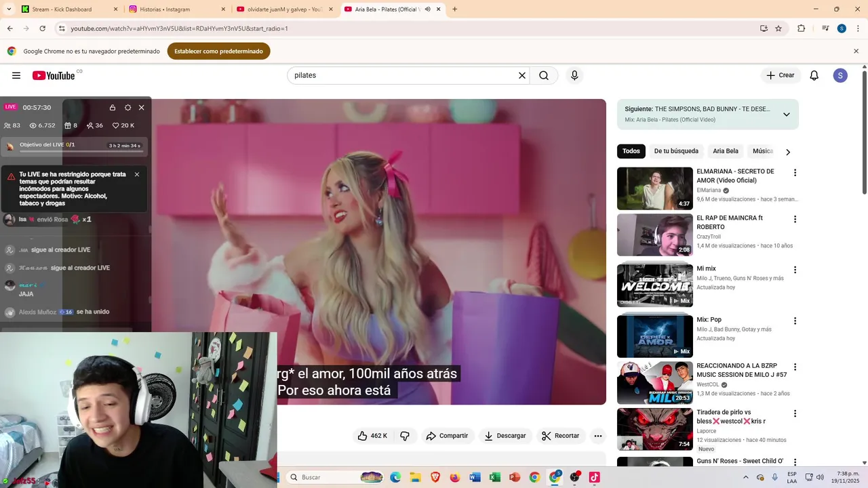The height and width of the screenshot is (488, 868).
Task: Open Chrome tab search dropdown
Action: pos(7,9)
